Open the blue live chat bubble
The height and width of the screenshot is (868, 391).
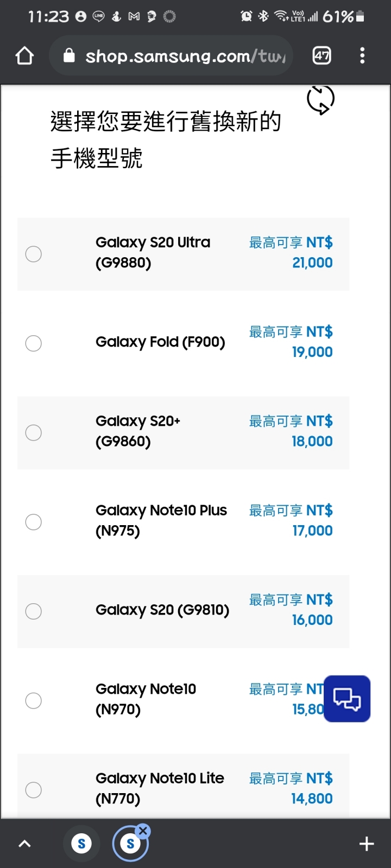point(347,699)
